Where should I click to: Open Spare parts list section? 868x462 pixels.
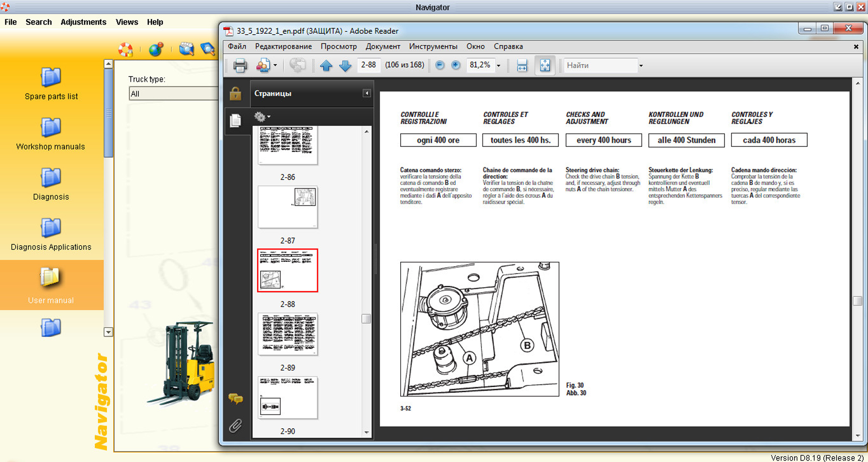pyautogui.click(x=51, y=84)
